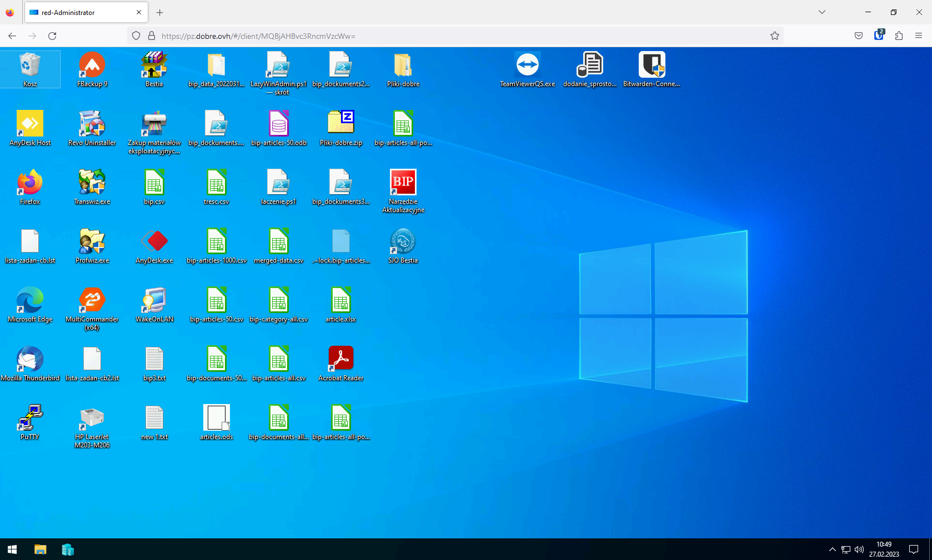Select Microsoft Edge desktop shortcut
This screenshot has height=560, width=932.
(30, 305)
